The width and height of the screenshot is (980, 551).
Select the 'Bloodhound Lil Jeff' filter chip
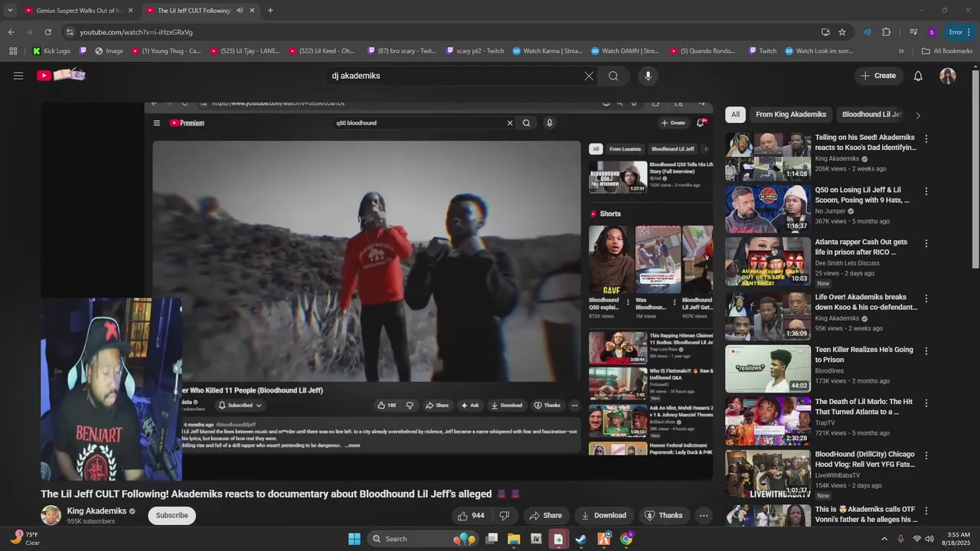click(872, 115)
